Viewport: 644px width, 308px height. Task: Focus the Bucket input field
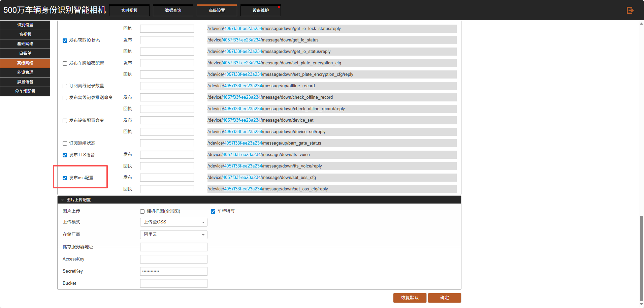click(173, 283)
